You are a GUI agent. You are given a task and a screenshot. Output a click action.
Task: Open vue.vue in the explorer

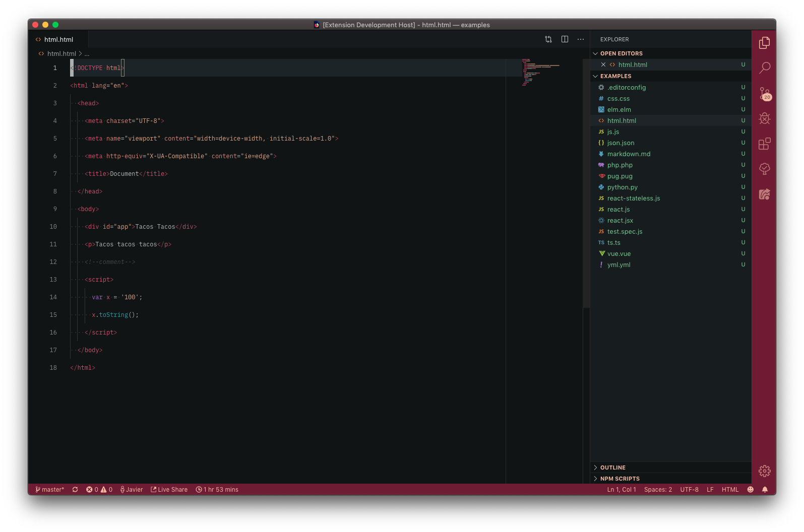670,253
